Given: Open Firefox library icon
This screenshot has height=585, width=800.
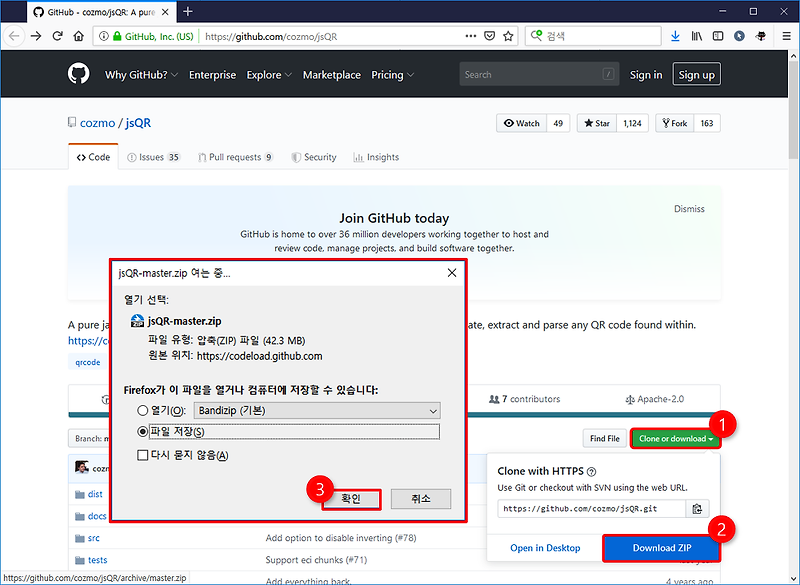Looking at the screenshot, I should (x=696, y=36).
